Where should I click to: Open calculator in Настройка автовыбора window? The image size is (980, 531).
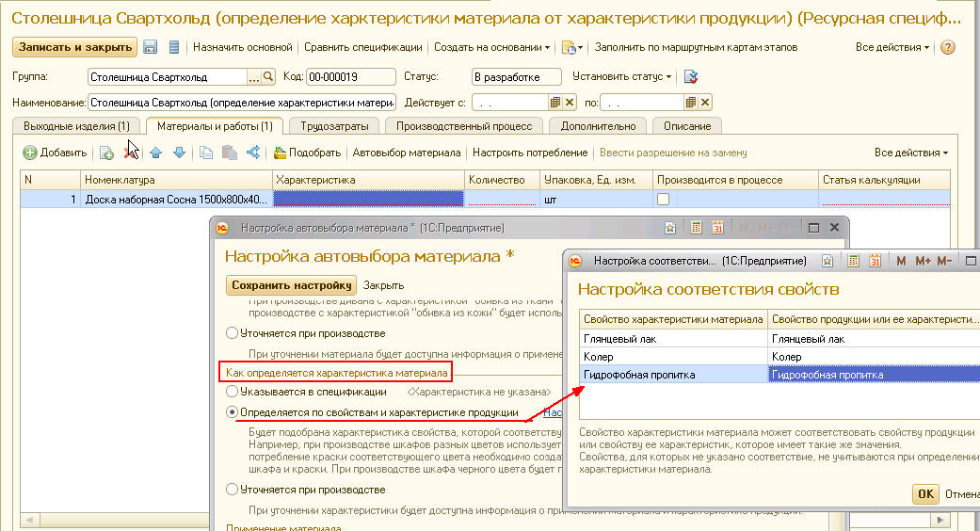(x=696, y=228)
